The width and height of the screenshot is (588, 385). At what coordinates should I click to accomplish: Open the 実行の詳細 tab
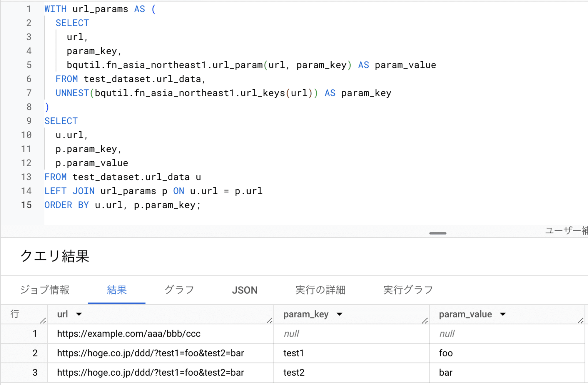pos(320,290)
